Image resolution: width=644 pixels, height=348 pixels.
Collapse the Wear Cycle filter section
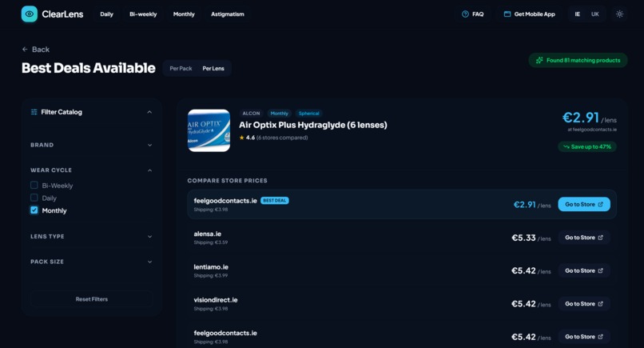[x=91, y=170]
